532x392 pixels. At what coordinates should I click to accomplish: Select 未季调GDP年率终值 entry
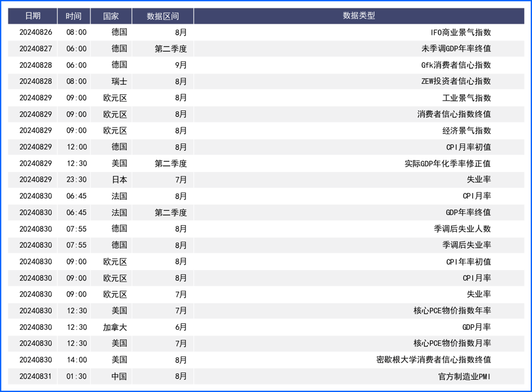pos(456,49)
